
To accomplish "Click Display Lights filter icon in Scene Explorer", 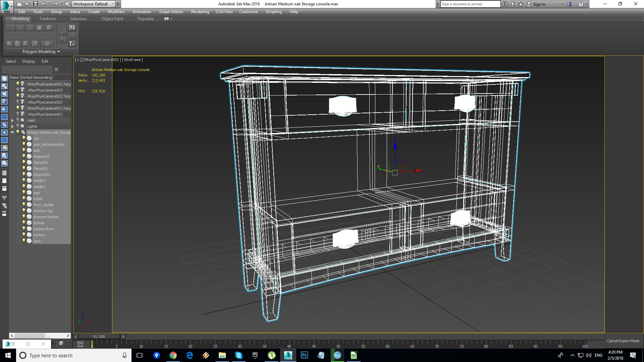I will (4, 94).
